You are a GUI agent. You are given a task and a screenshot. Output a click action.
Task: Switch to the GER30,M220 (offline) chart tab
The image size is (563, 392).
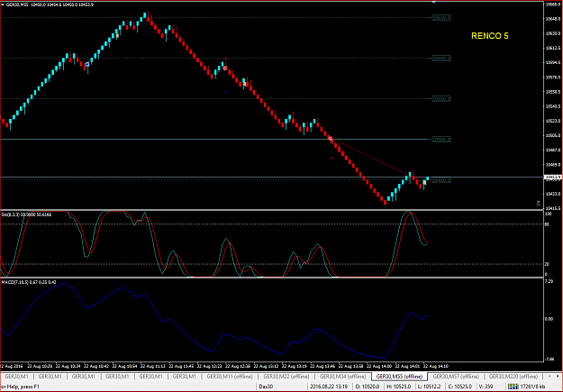(x=513, y=377)
